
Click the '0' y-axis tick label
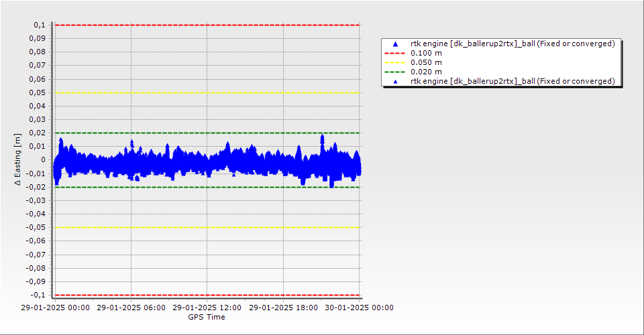pos(44,160)
